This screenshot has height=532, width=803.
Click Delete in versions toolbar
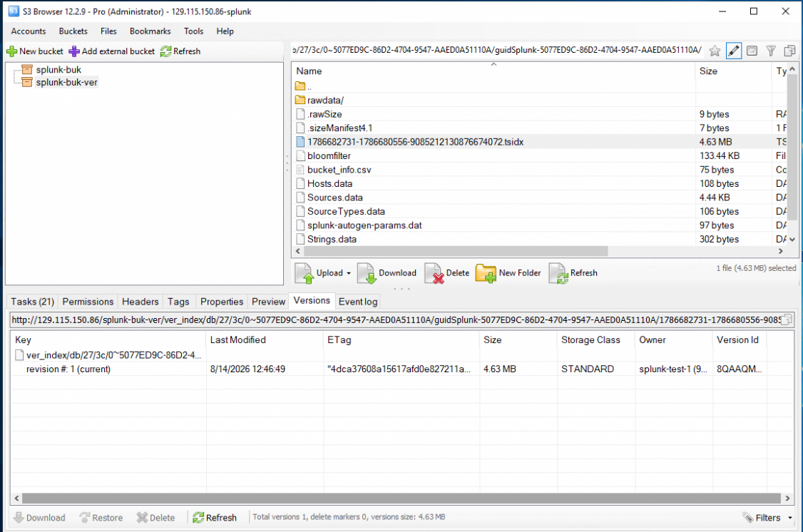point(155,518)
